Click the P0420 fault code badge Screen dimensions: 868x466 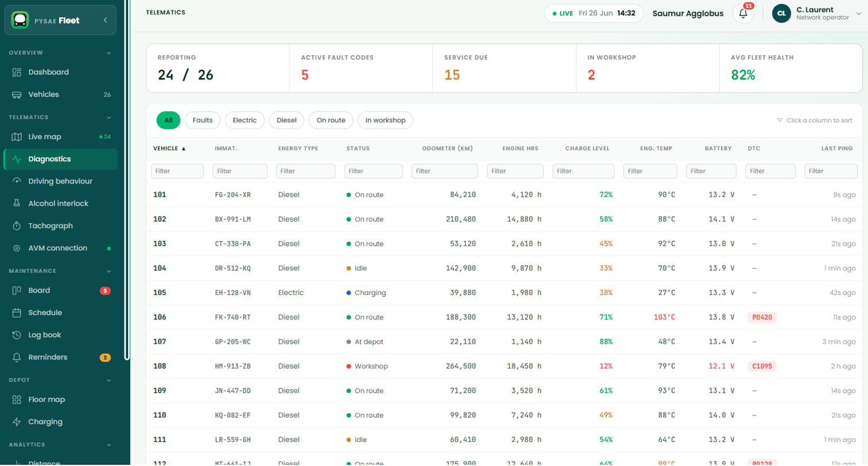[x=762, y=317]
